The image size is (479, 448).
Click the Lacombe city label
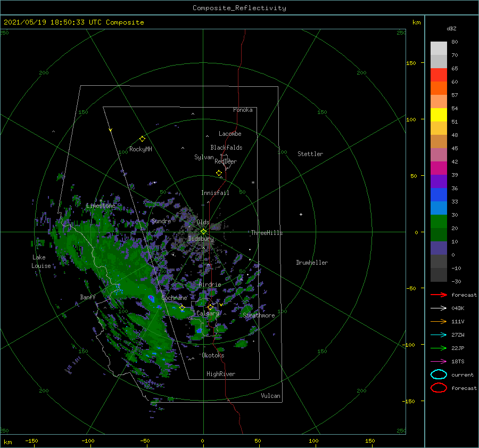pos(230,134)
